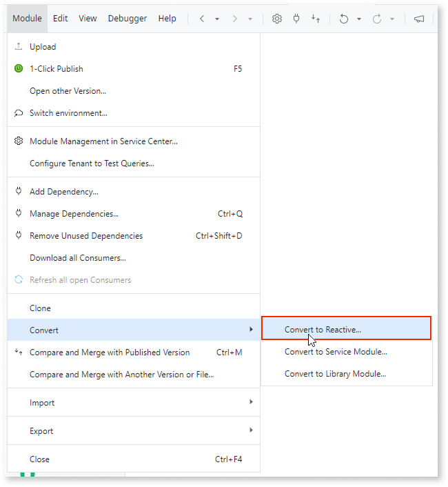Click the plug icon beside Remove Unused Dependencies

click(19, 235)
